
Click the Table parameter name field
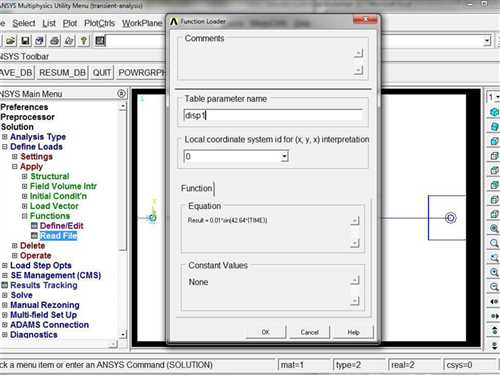pyautogui.click(x=273, y=115)
